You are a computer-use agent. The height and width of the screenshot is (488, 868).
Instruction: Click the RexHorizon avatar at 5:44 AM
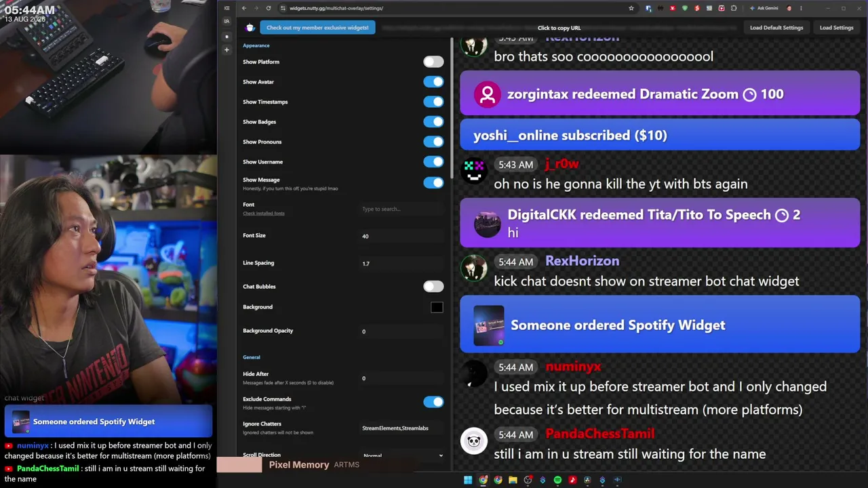pos(474,268)
